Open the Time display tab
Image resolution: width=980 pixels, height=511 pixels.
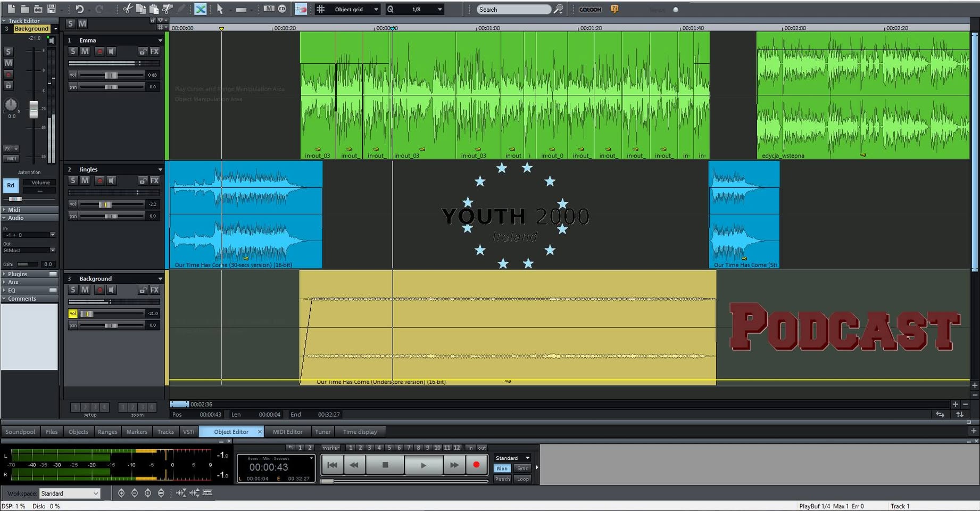[360, 432]
